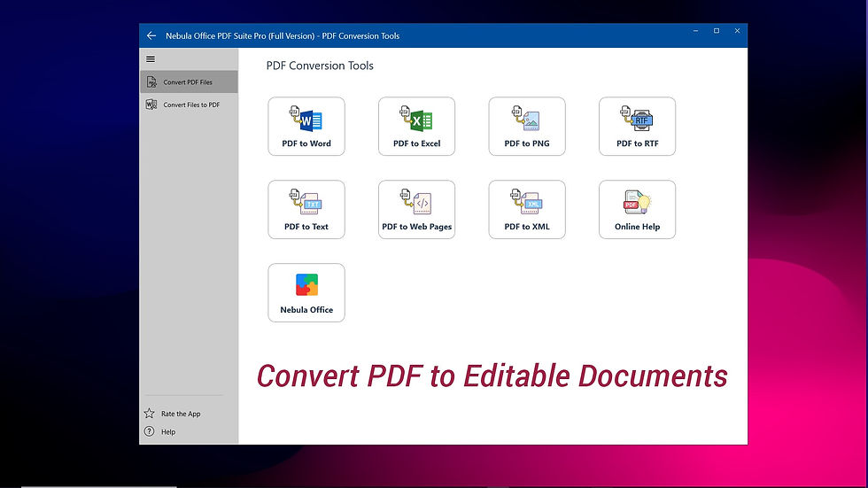The width and height of the screenshot is (868, 488).
Task: Go back using the title bar arrow
Action: tap(151, 35)
